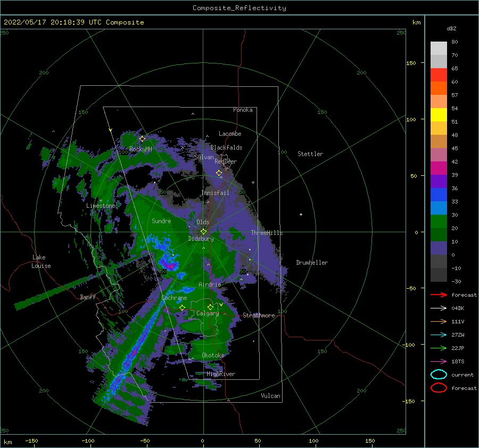Click the yellow diamond marker below Cochrane
Image resolution: width=479 pixels, height=448 pixels.
pyautogui.click(x=182, y=307)
